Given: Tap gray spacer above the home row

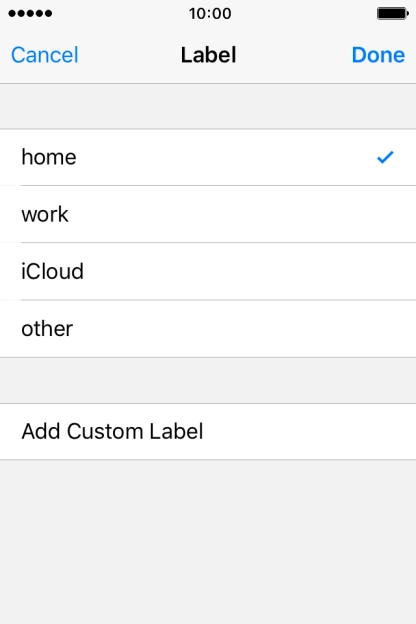Looking at the screenshot, I should tap(208, 106).
